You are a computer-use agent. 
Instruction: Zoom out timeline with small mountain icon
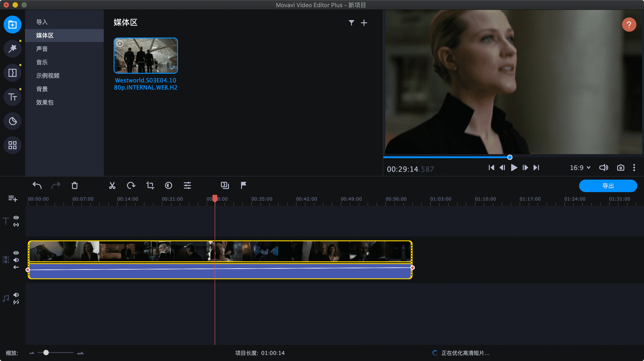tap(32, 353)
